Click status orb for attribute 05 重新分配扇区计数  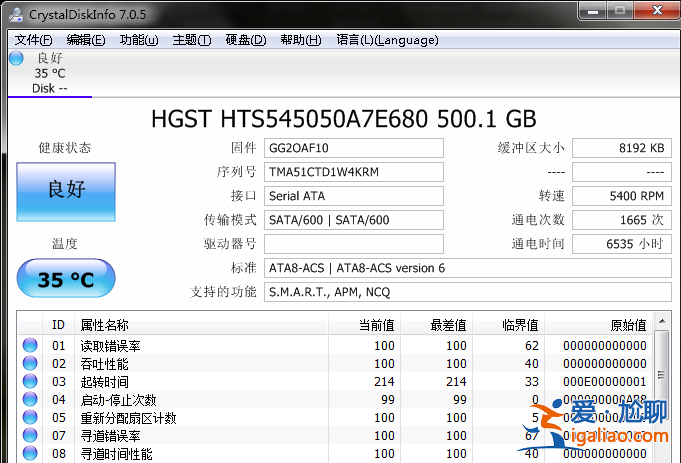coord(30,417)
